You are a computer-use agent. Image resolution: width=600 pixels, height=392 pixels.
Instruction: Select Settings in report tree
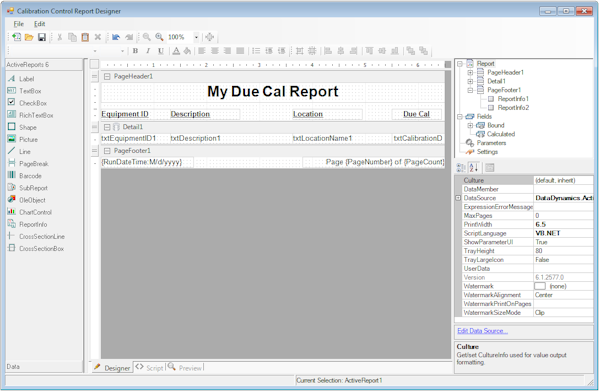point(487,152)
